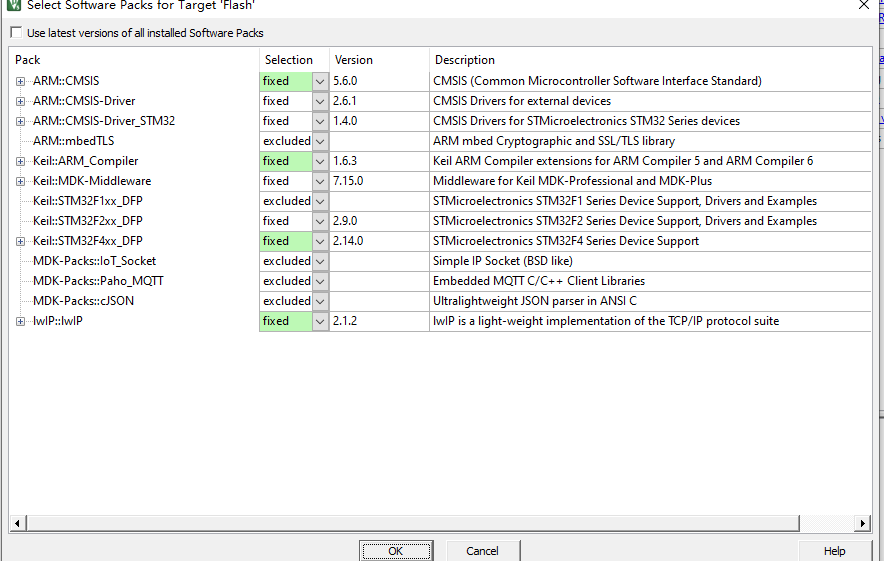This screenshot has width=884, height=561.
Task: Click the Selection column header
Action: tap(294, 60)
